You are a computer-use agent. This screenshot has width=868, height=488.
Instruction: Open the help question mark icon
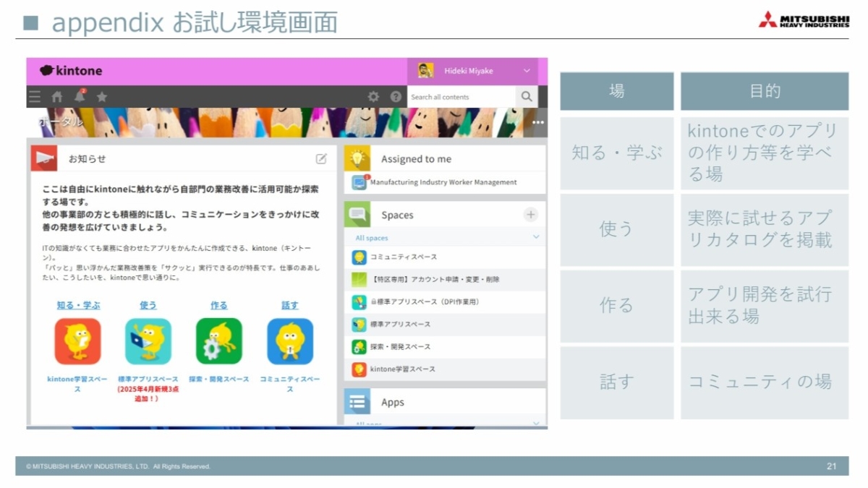(396, 97)
